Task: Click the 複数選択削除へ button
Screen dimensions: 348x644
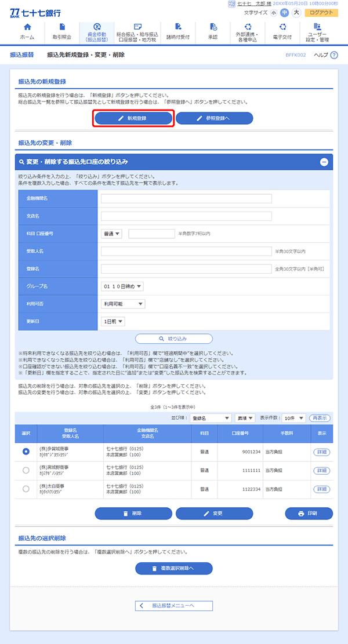Action: [174, 569]
